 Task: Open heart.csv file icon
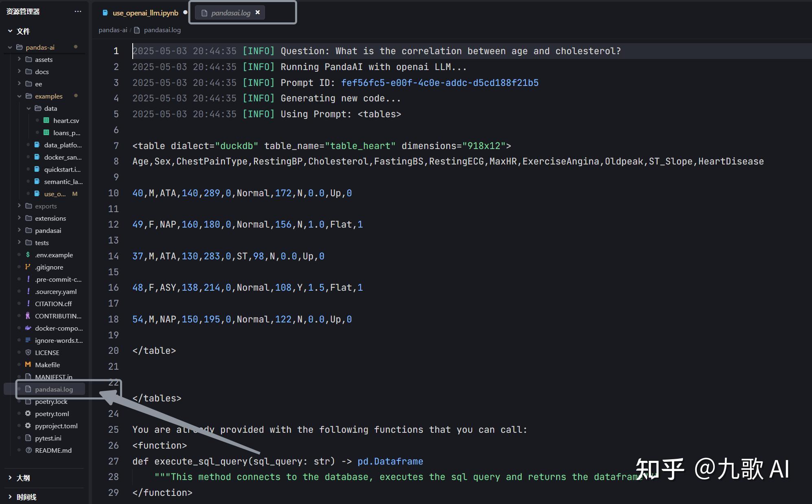point(46,121)
